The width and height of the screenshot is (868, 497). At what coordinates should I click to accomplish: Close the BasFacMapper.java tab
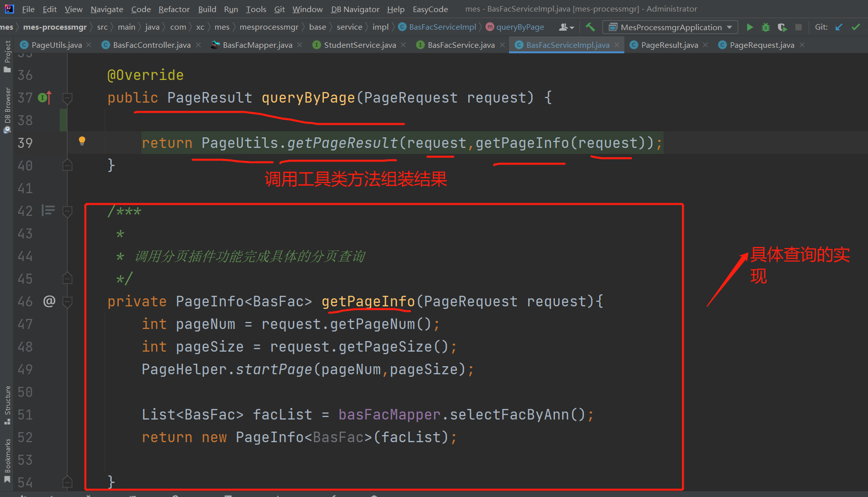pyautogui.click(x=300, y=45)
